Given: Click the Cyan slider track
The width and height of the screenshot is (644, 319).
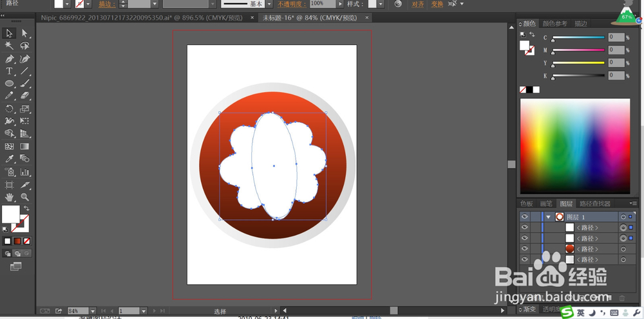Looking at the screenshot, I should [578, 37].
